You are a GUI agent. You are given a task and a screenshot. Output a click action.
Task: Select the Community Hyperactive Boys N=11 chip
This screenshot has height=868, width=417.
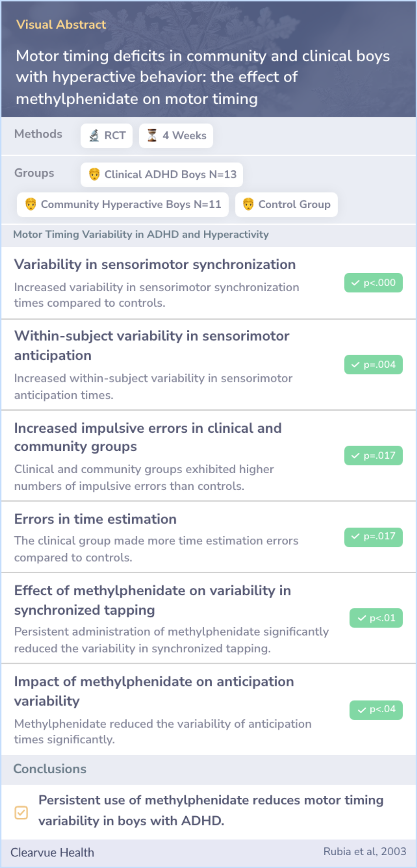click(x=123, y=204)
